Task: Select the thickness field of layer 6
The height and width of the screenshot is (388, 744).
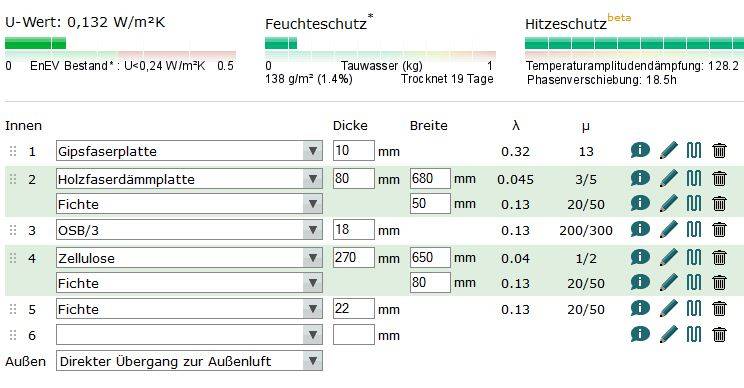Action: coord(353,335)
